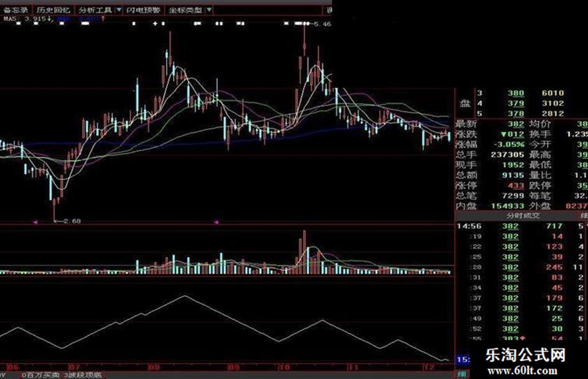The height and width of the screenshot is (379, 588).
Task: Open the 备忘录 memo menu
Action: tap(16, 10)
